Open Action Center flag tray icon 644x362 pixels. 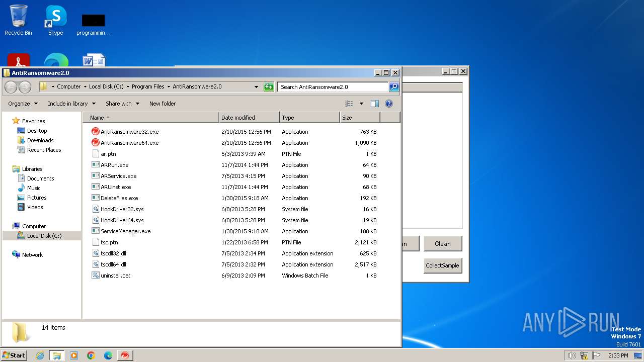point(596,355)
